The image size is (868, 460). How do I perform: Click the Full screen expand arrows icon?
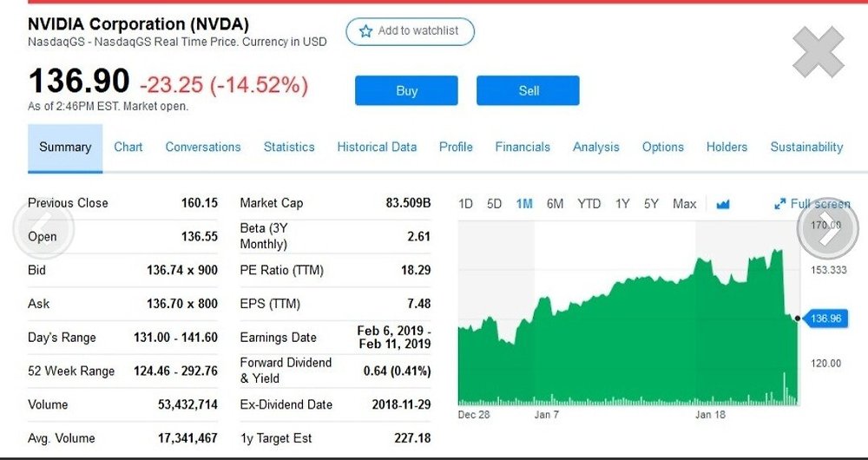point(780,204)
